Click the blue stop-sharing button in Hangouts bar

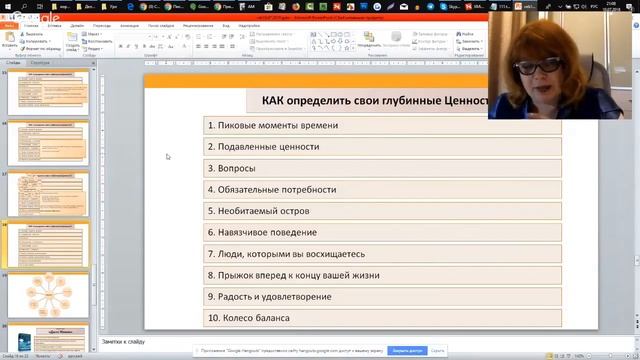click(407, 351)
